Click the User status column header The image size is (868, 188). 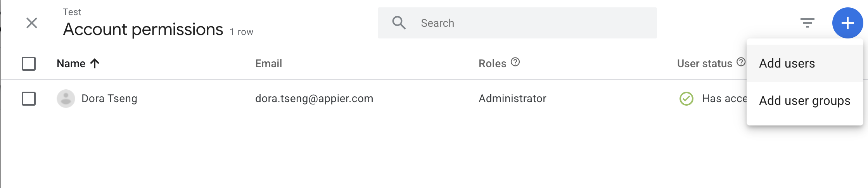704,64
